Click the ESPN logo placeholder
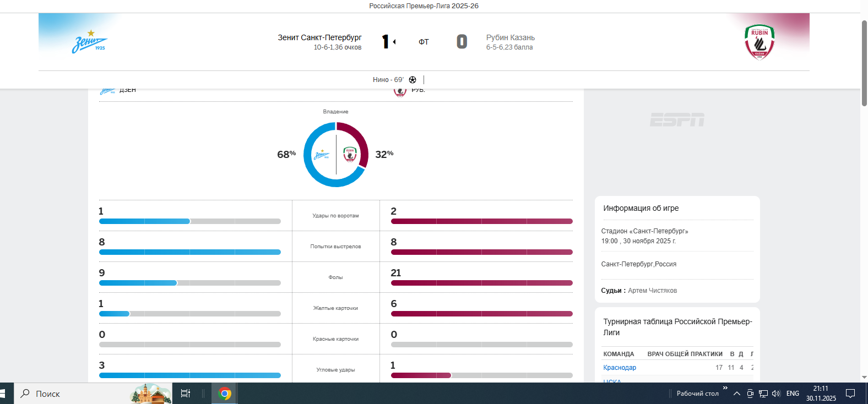Viewport: 868px width, 404px height. pyautogui.click(x=677, y=120)
